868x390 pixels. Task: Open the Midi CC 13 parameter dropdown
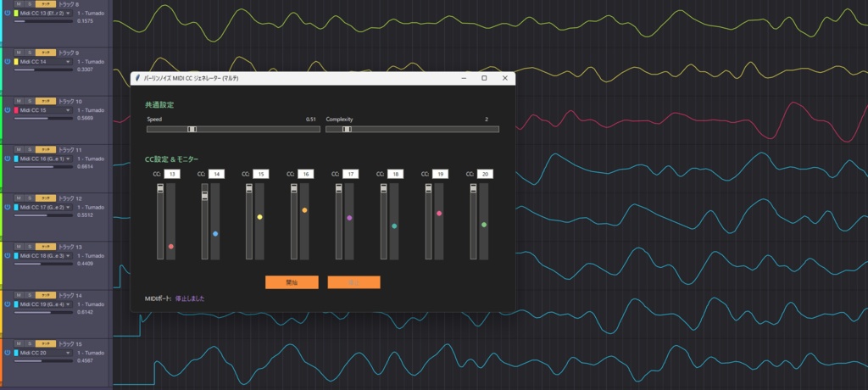tap(46, 13)
